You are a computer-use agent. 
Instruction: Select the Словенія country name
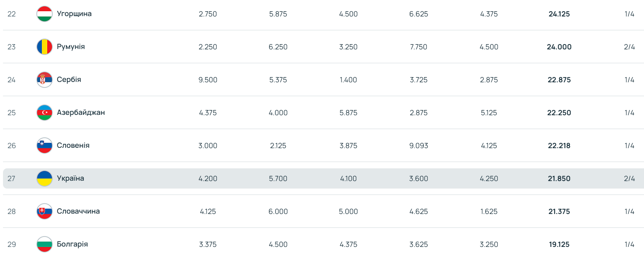click(73, 146)
